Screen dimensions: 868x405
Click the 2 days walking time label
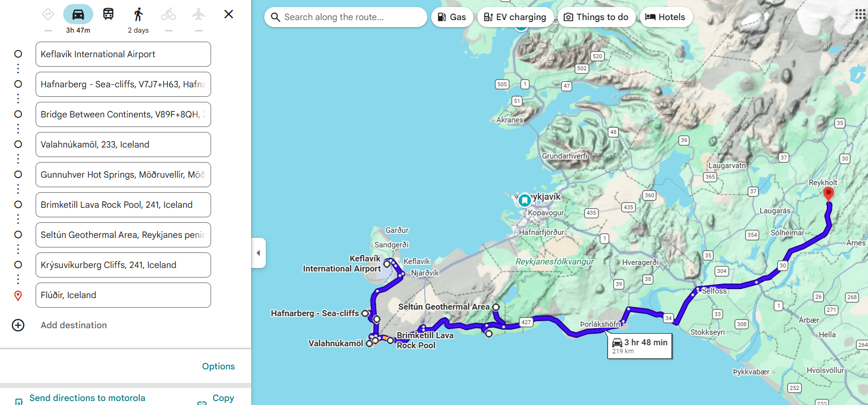pos(138,30)
